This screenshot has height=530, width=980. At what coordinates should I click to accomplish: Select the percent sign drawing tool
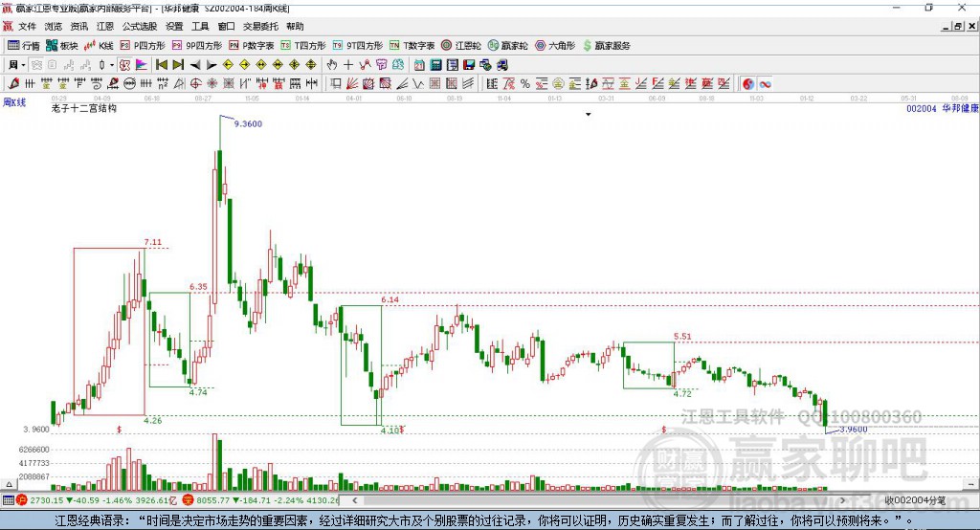click(x=525, y=84)
